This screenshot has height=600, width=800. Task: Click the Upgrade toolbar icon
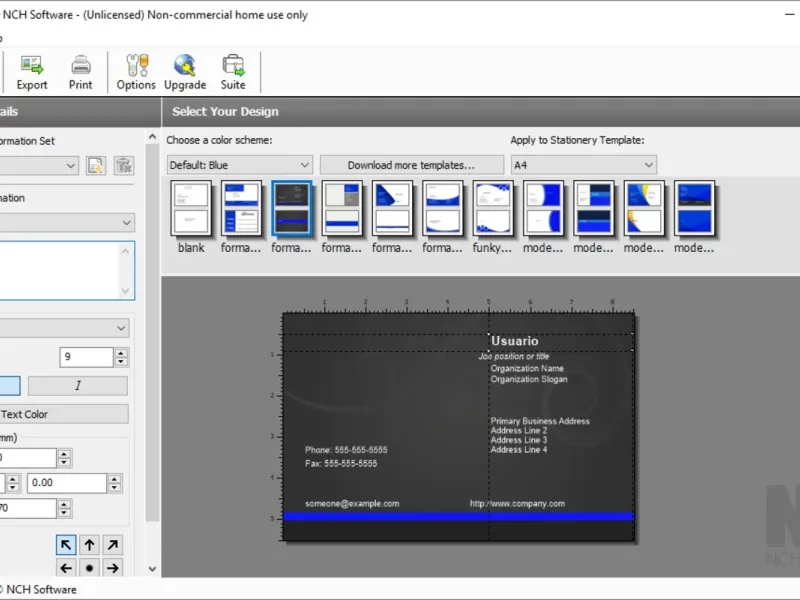click(x=185, y=72)
